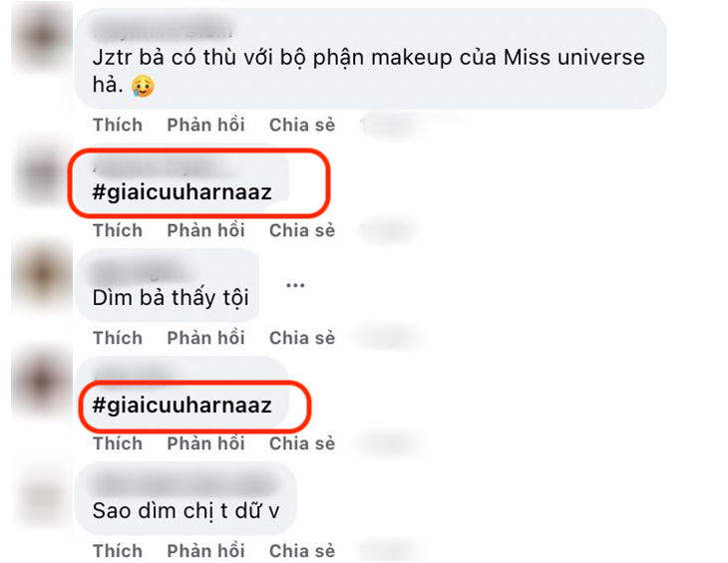The width and height of the screenshot is (728, 563).
Task: Share the second #giaicuuharnaaz comment
Action: tap(302, 443)
